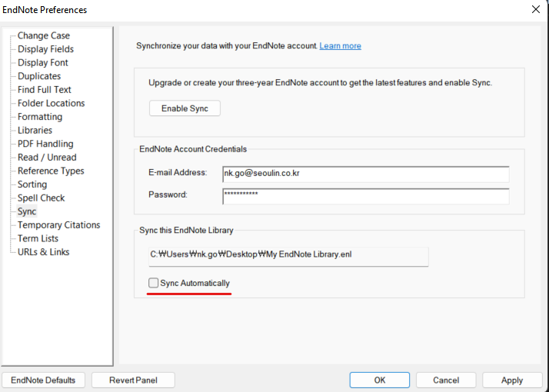Restore EndNote Defaults
This screenshot has height=392, width=549.
pyautogui.click(x=43, y=380)
